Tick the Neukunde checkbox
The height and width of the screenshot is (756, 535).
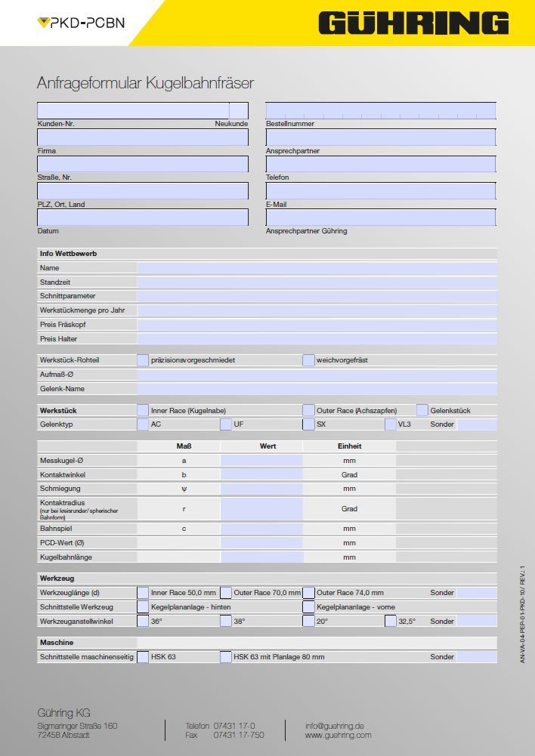(239, 111)
